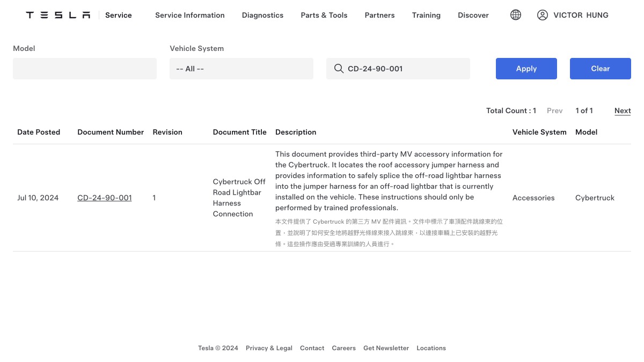Screen dimensions: 644x362
Task: Select the Cybertruck Off Road Lightbar title
Action: point(239,197)
